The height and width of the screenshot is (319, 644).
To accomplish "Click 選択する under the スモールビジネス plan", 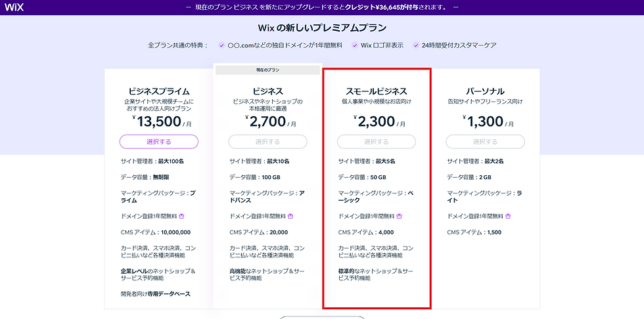I will (x=377, y=142).
